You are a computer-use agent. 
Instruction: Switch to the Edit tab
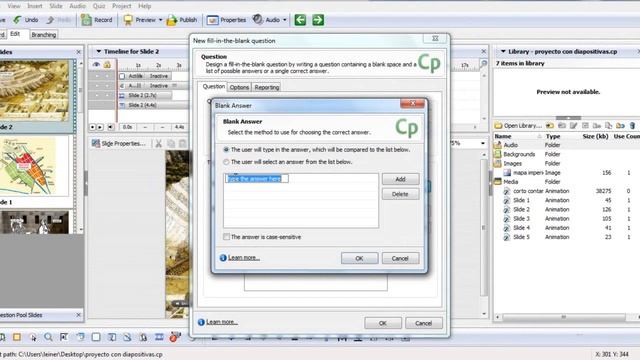click(x=15, y=34)
